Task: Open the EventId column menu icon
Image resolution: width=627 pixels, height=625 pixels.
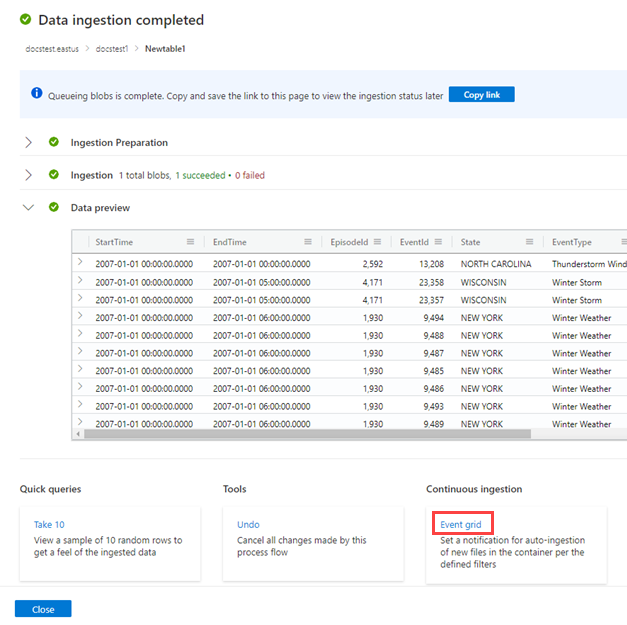Action: pyautogui.click(x=438, y=242)
